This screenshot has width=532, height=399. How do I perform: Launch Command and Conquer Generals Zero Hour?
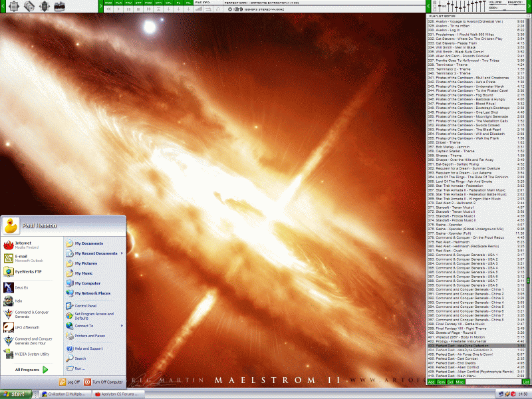[31, 340]
